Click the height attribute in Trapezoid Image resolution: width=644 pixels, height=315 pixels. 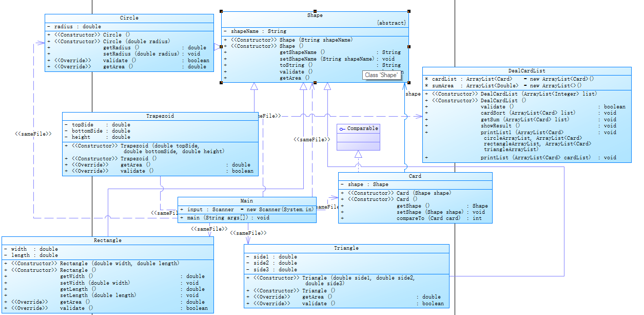[x=97, y=137]
